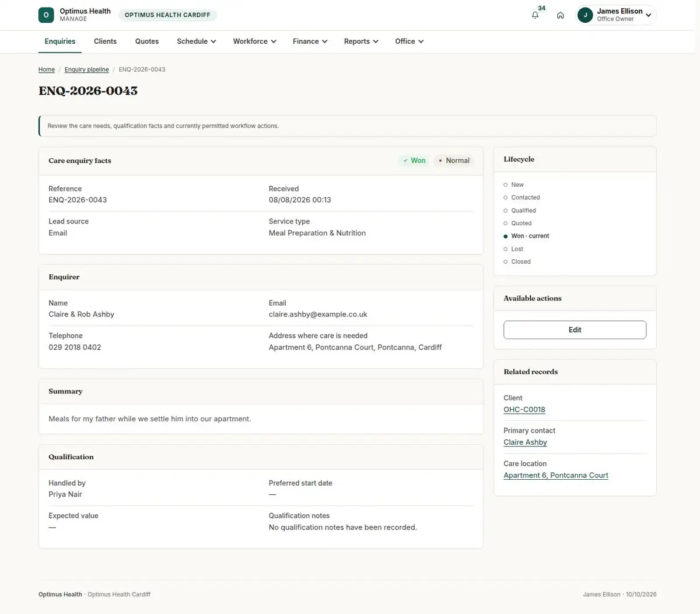
Task: Open the notifications bell icon
Action: click(535, 15)
